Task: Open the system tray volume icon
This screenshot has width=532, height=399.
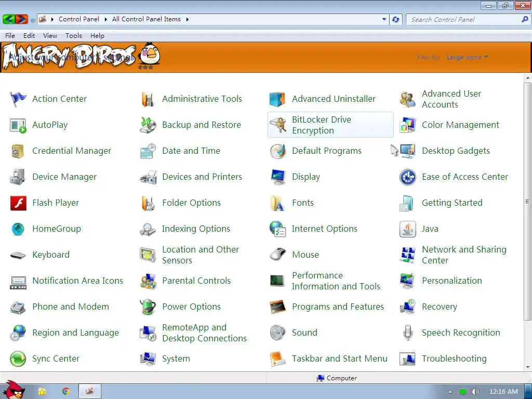Action: 475,392
